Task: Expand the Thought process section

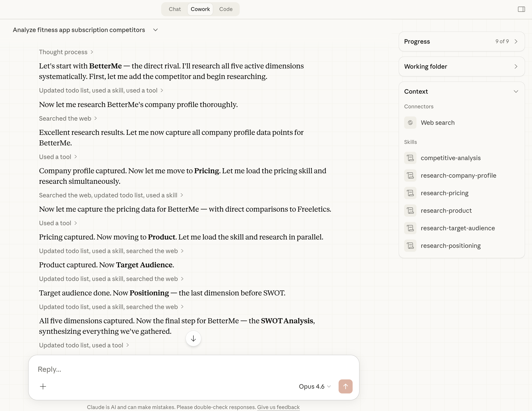Action: [x=66, y=52]
